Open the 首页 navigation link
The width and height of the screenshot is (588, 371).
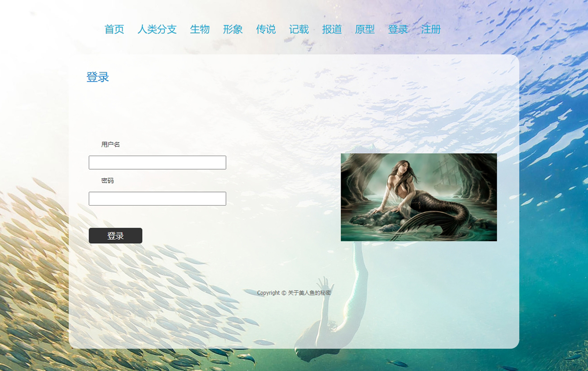point(114,29)
